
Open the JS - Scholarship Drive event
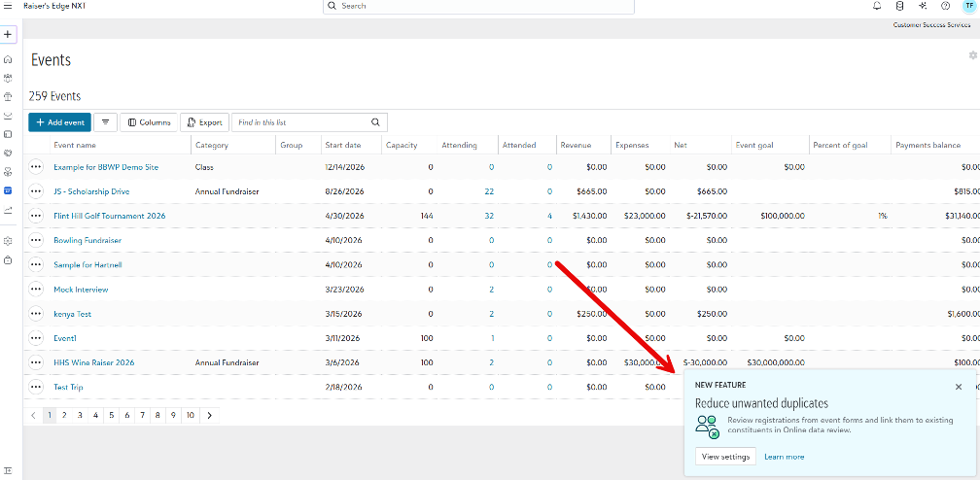click(x=91, y=191)
